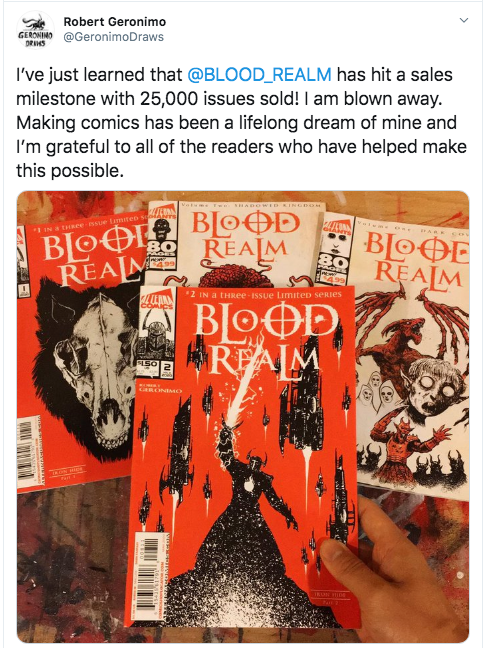This screenshot has height=648, width=485.
Task: Visit the @GeronimoDraws handle link
Action: pos(114,37)
